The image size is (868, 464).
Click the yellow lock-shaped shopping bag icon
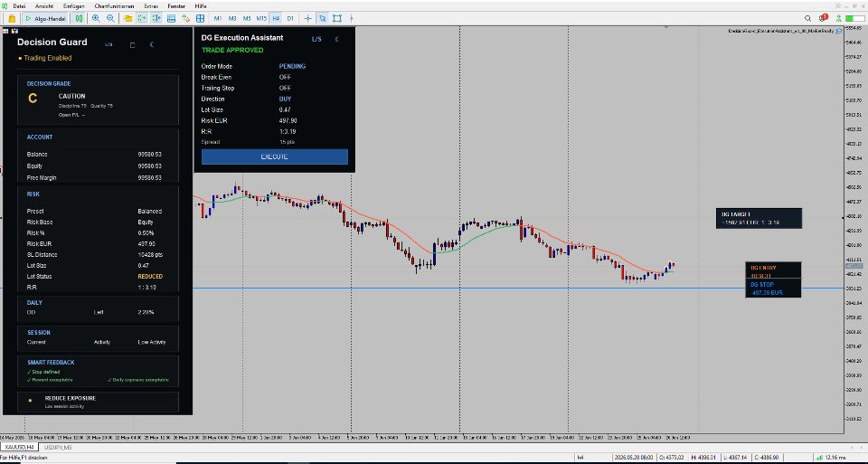pos(12,18)
